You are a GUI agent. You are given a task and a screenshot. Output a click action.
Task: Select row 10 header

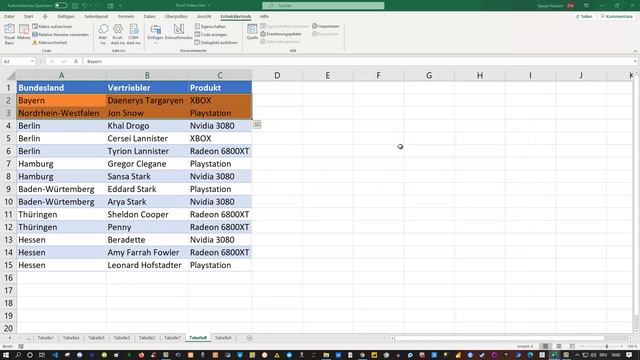8,202
